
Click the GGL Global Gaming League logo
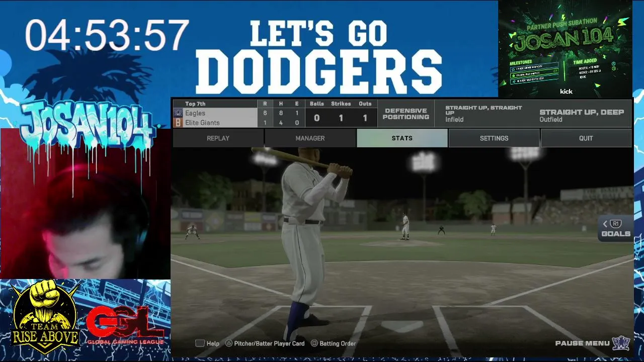(125, 324)
